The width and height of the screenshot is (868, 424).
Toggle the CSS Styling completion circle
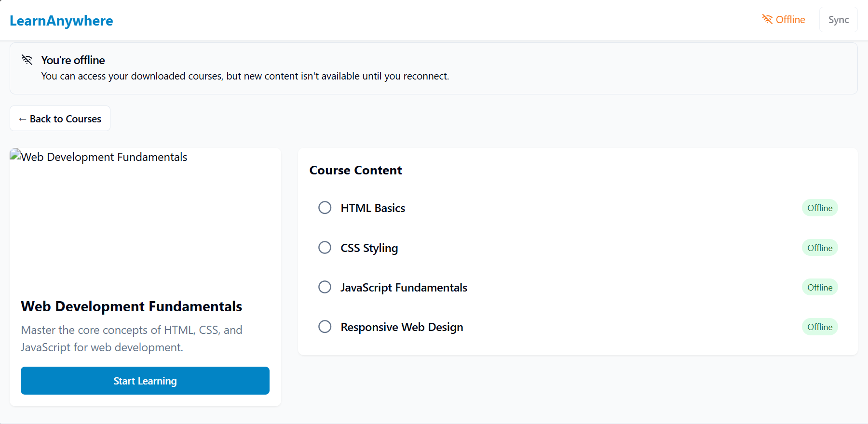coord(325,248)
